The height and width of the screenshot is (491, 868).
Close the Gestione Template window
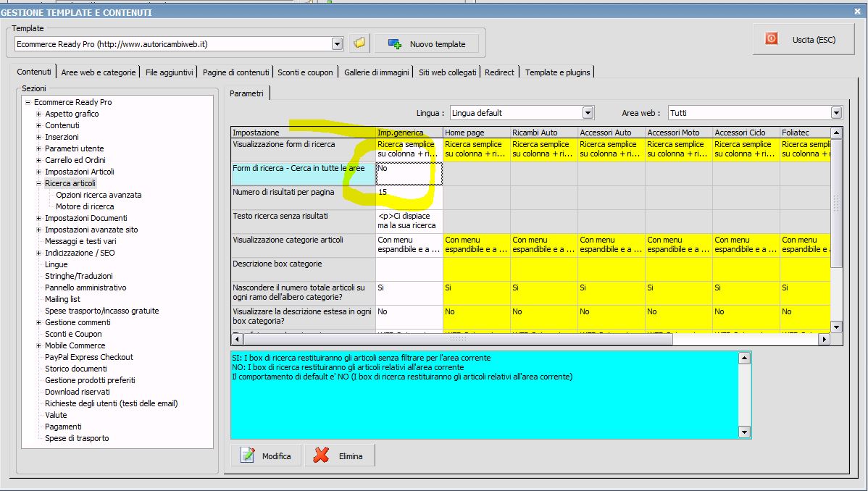pos(858,11)
